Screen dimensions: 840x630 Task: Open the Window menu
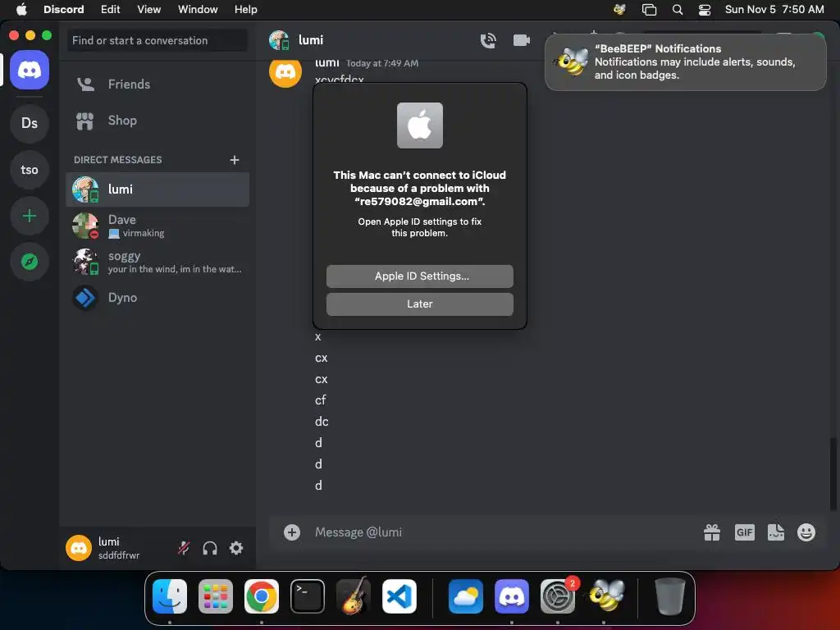198,10
